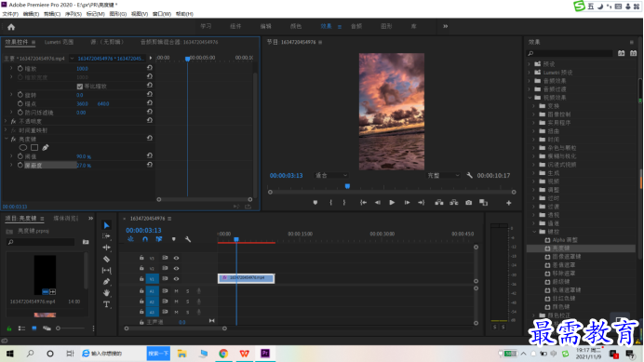644x362 pixels.
Task: Select the Razor tool in the tools panel
Action: tap(106, 260)
